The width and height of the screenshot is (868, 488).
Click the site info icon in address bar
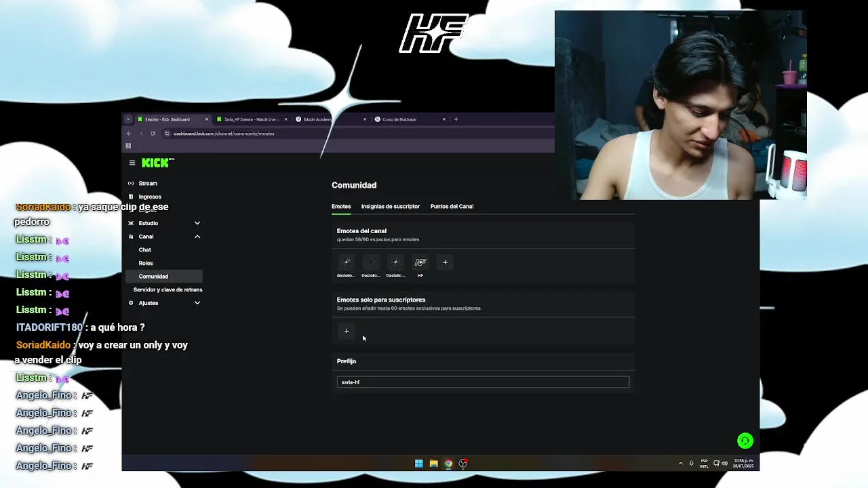[x=167, y=134]
